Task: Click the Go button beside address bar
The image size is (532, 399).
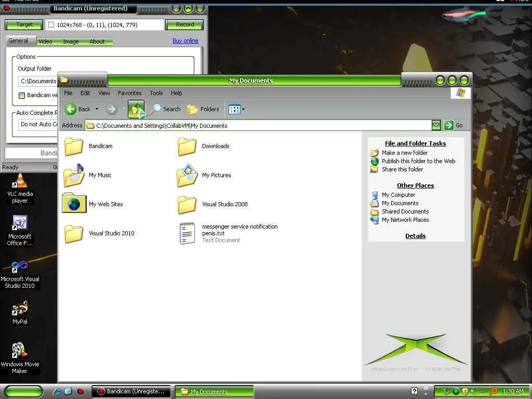Action: (x=454, y=125)
